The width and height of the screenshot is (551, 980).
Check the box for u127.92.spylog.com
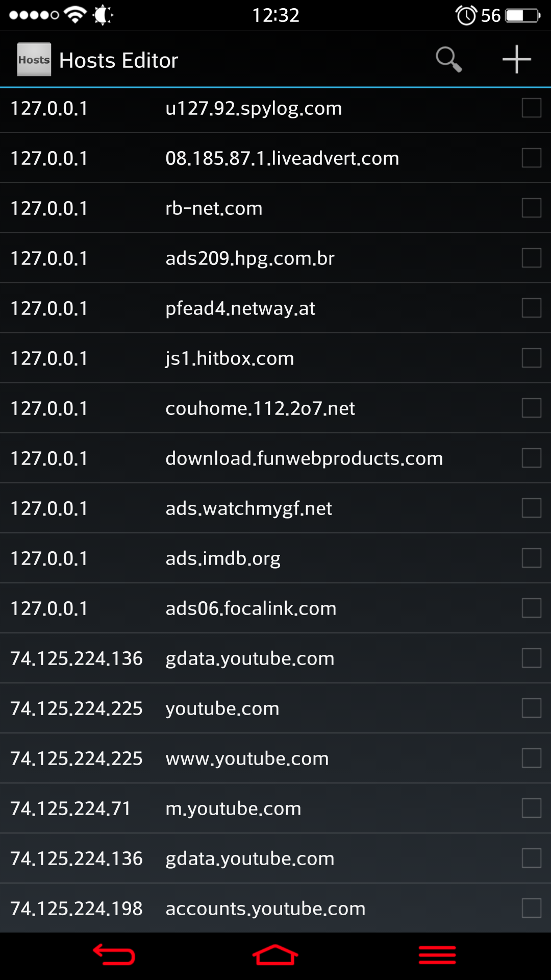click(531, 108)
